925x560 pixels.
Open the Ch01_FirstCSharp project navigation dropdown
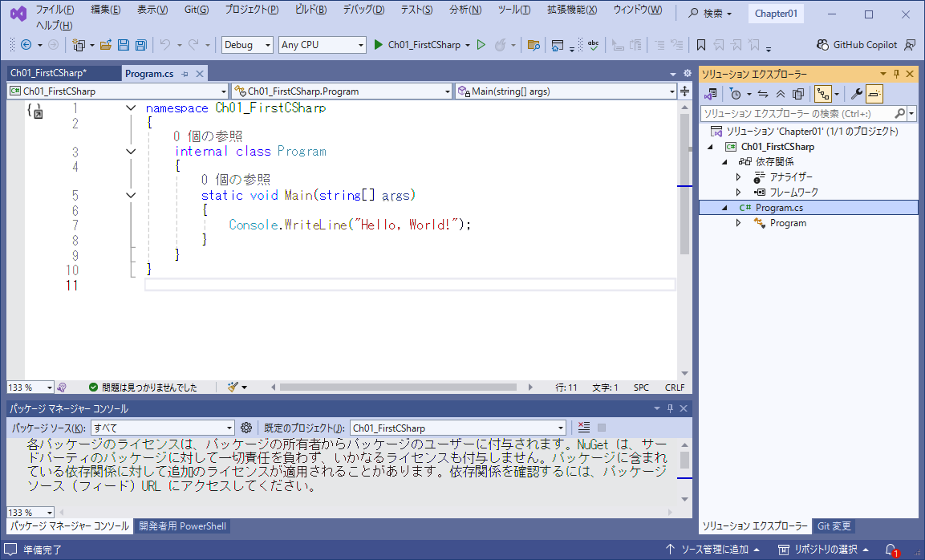coord(117,91)
